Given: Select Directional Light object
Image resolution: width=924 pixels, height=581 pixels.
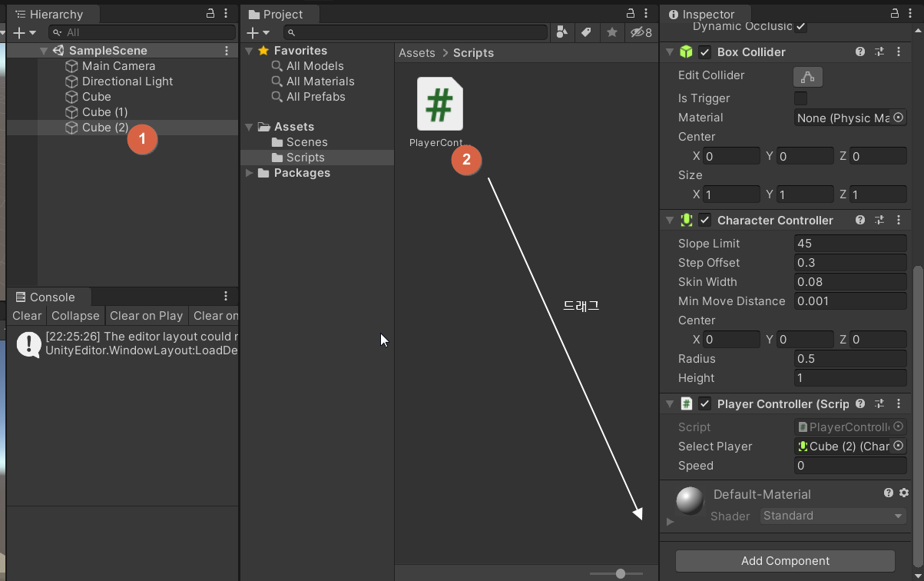Looking at the screenshot, I should (x=128, y=81).
